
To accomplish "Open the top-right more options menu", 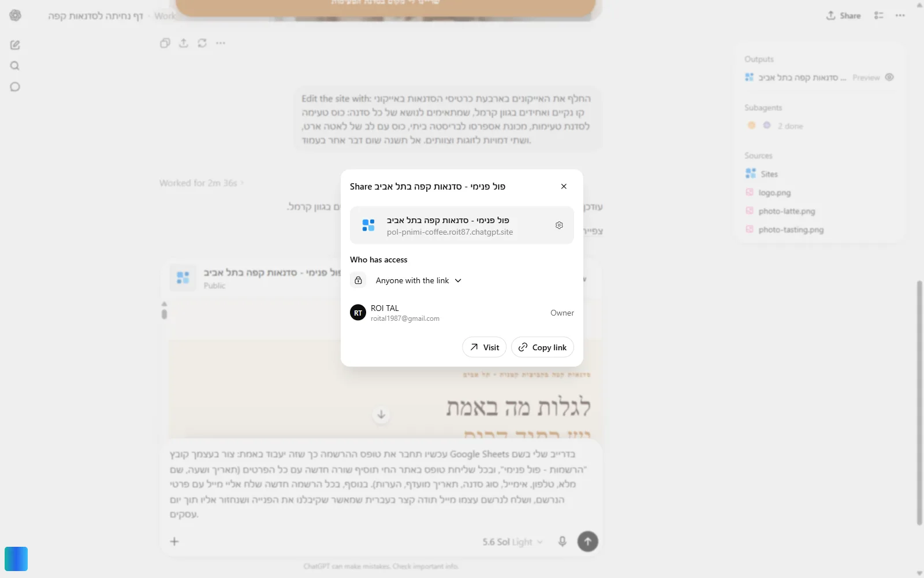I will tap(900, 16).
